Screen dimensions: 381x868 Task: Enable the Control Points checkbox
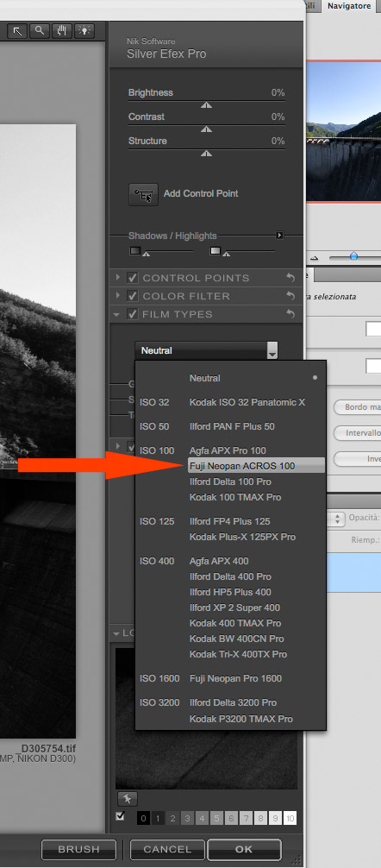coord(133,278)
